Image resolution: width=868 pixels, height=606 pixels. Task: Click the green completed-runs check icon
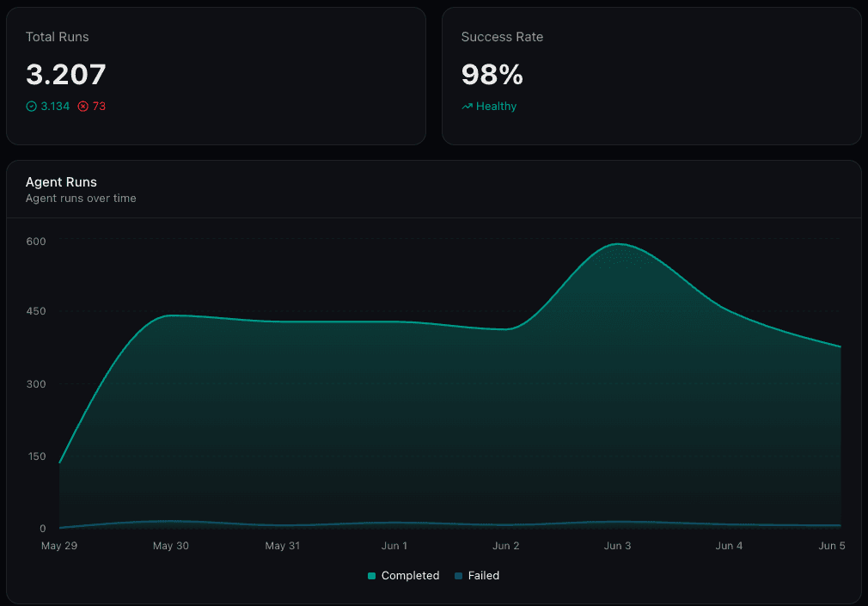[x=32, y=107]
